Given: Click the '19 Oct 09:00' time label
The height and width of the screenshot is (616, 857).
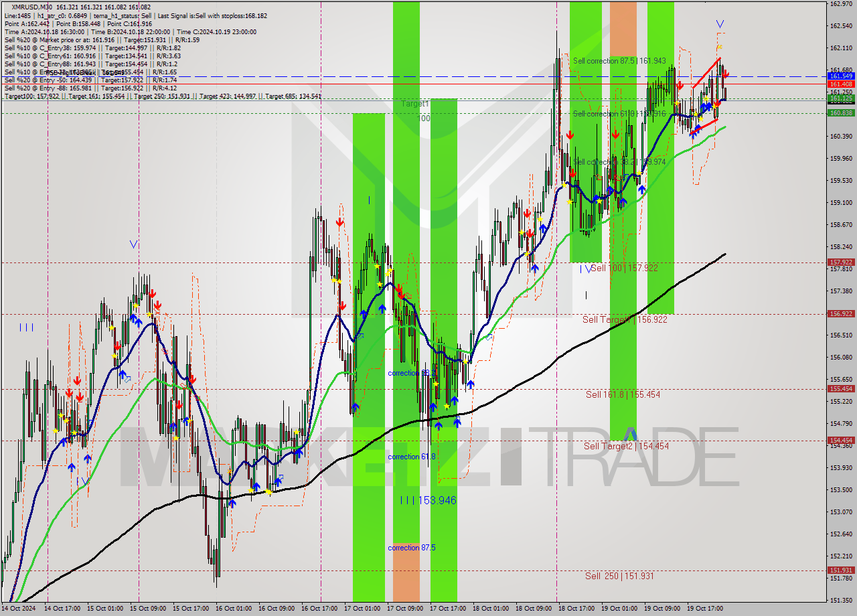Looking at the screenshot, I should point(662,609).
